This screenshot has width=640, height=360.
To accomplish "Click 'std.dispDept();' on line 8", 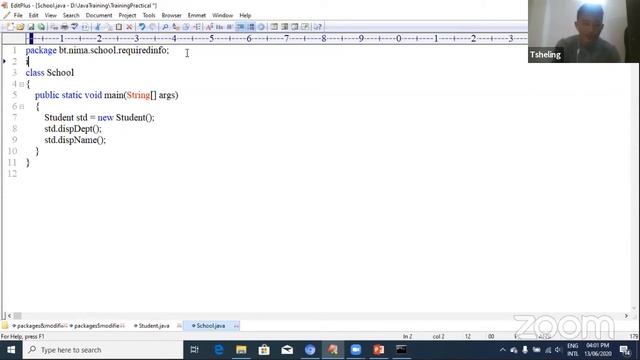I will point(73,129).
